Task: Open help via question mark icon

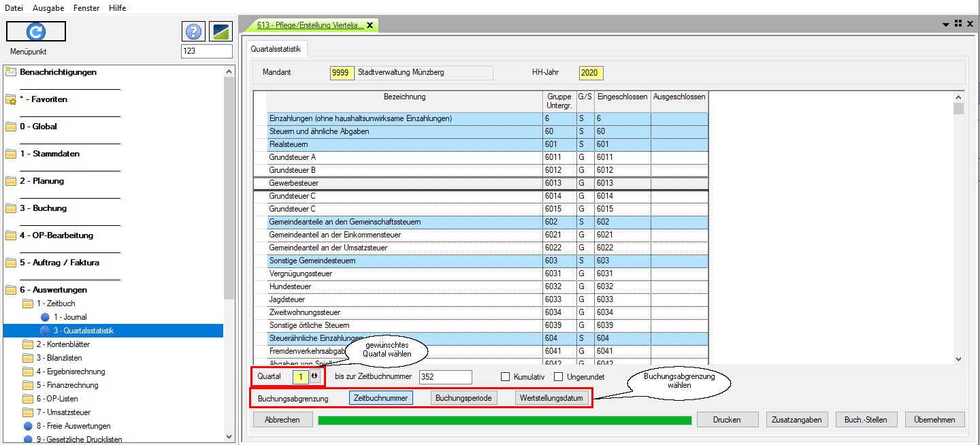Action: tap(193, 31)
